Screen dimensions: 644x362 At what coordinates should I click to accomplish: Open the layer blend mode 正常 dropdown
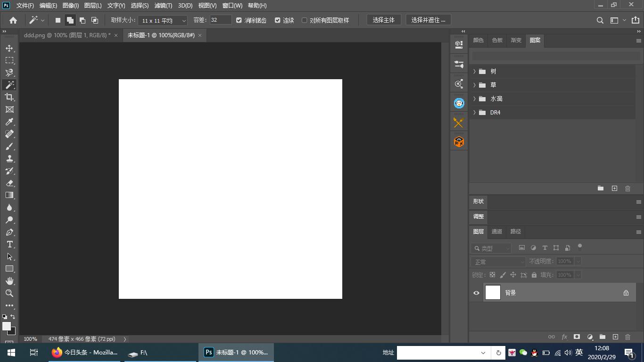tap(498, 262)
